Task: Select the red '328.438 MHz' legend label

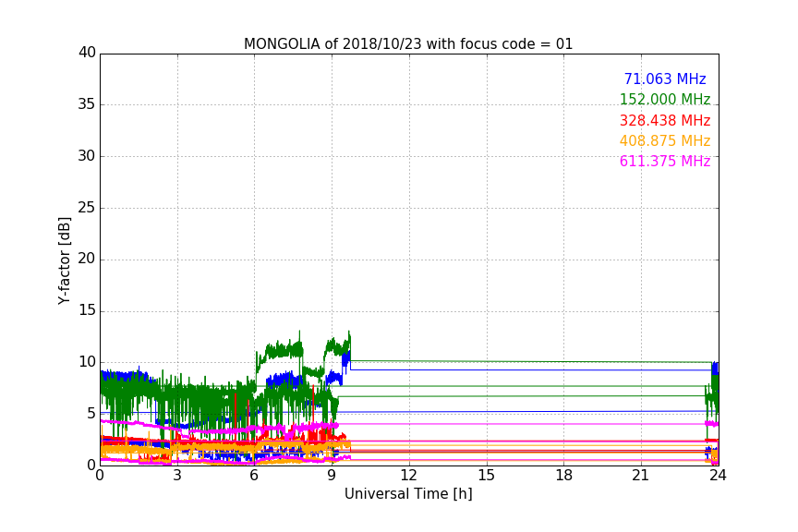Action: pyautogui.click(x=665, y=121)
